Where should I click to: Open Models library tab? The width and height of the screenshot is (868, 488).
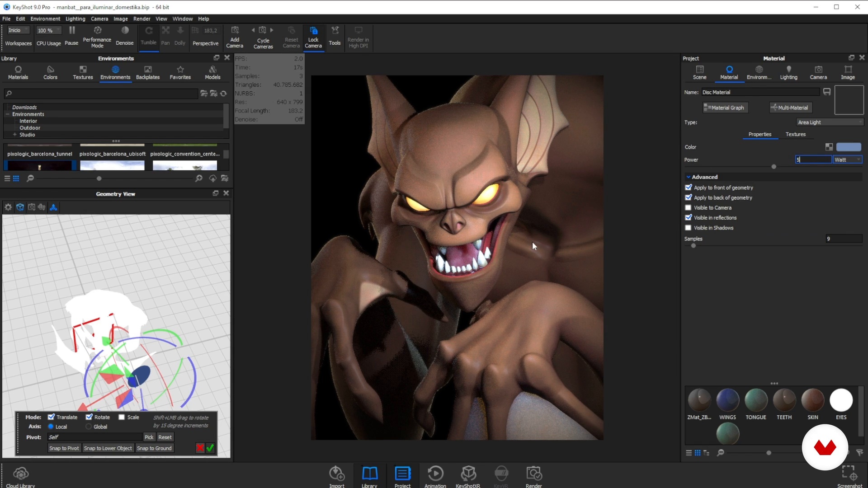212,72
